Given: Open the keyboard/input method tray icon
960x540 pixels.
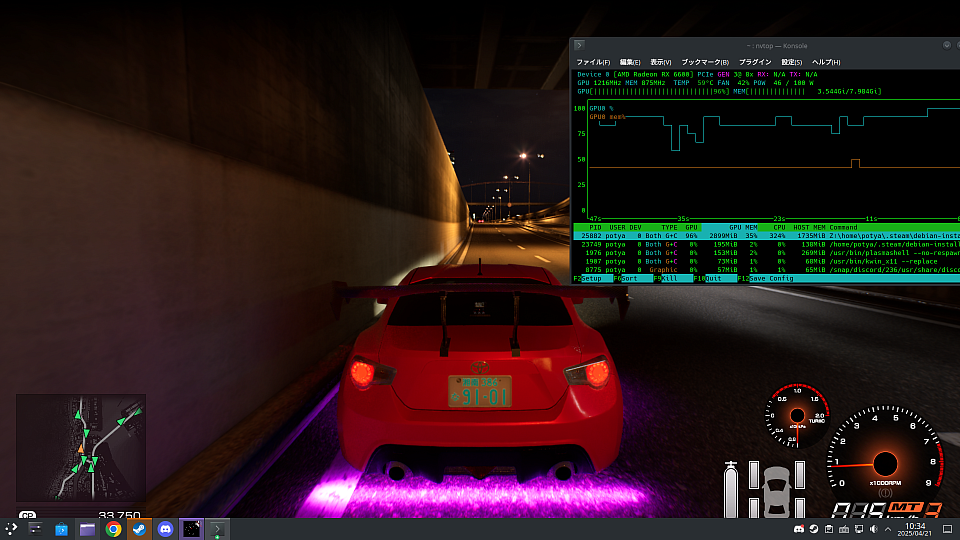Looking at the screenshot, I should pos(844,530).
